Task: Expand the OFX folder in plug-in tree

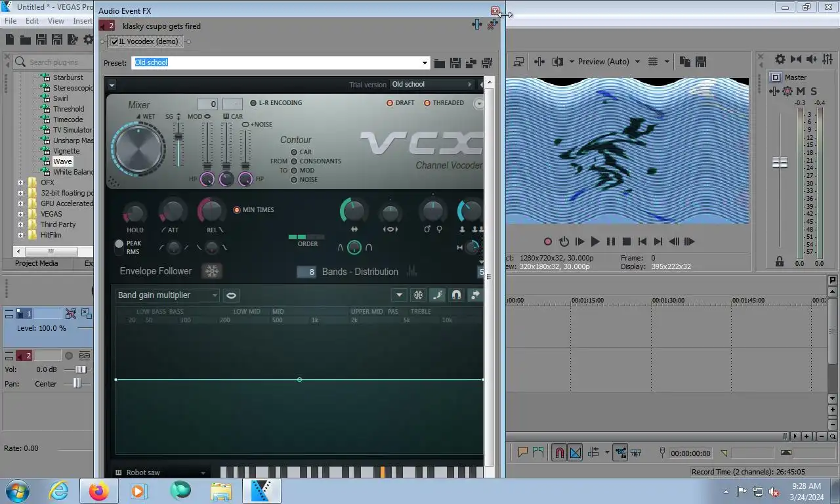Action: pyautogui.click(x=20, y=182)
